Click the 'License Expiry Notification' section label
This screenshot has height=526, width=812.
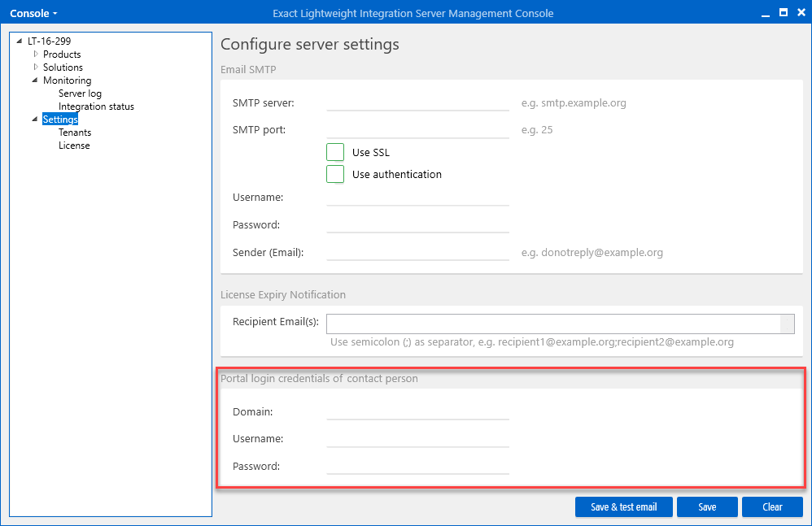(x=283, y=295)
